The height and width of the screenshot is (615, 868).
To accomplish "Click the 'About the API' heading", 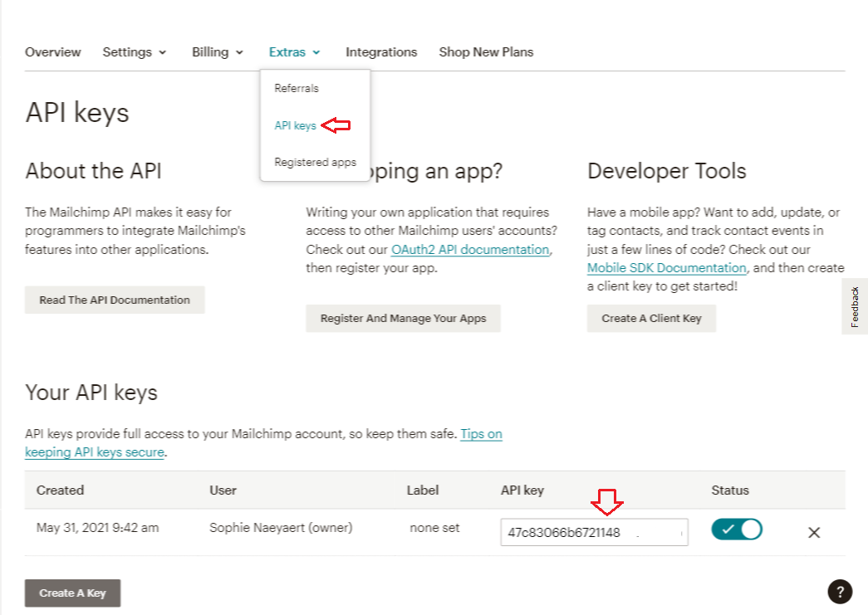I will click(93, 171).
